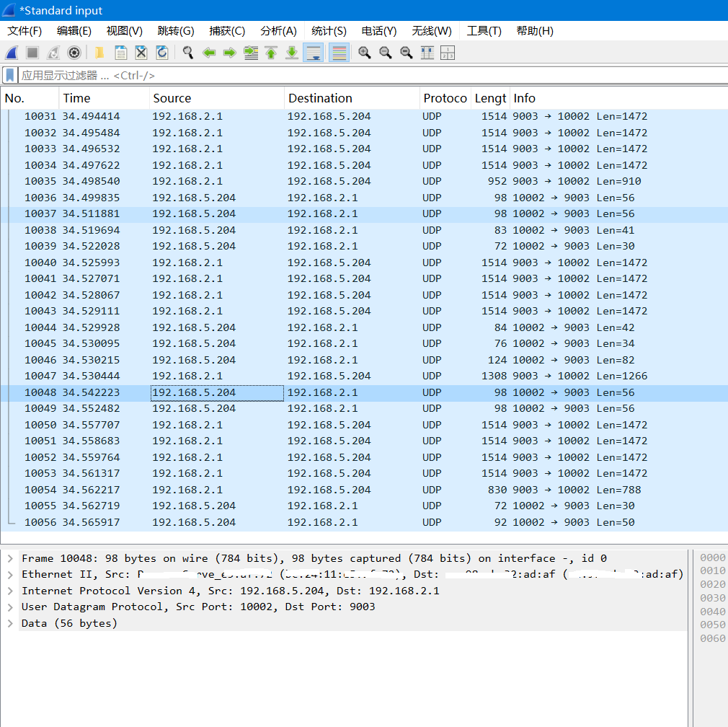Expand the Ethernet II details row
Viewport: 728px width, 727px height.
click(x=10, y=575)
